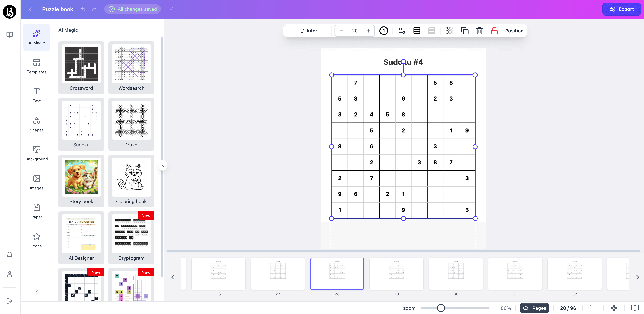The height and width of the screenshot is (314, 644).
Task: Open the Inter font family selector
Action: pyautogui.click(x=308, y=31)
